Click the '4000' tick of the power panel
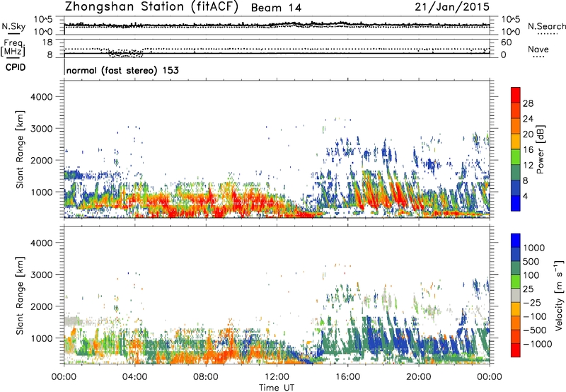566x392 pixels. pyautogui.click(x=41, y=97)
